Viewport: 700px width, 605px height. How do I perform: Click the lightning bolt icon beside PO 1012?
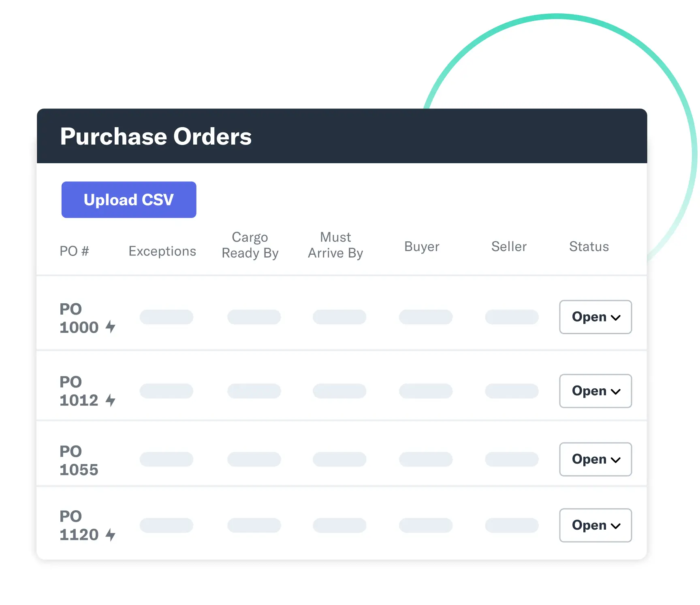tap(111, 400)
